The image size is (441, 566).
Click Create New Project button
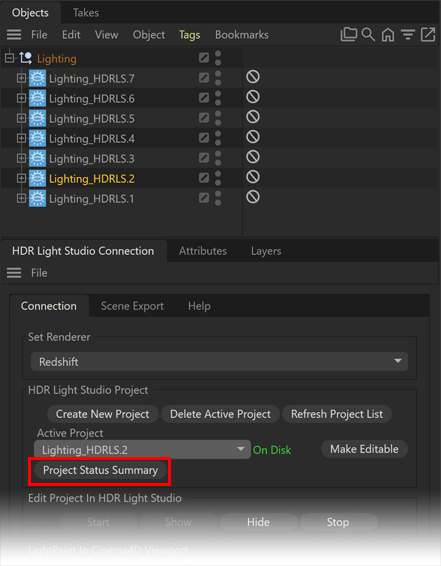point(102,414)
